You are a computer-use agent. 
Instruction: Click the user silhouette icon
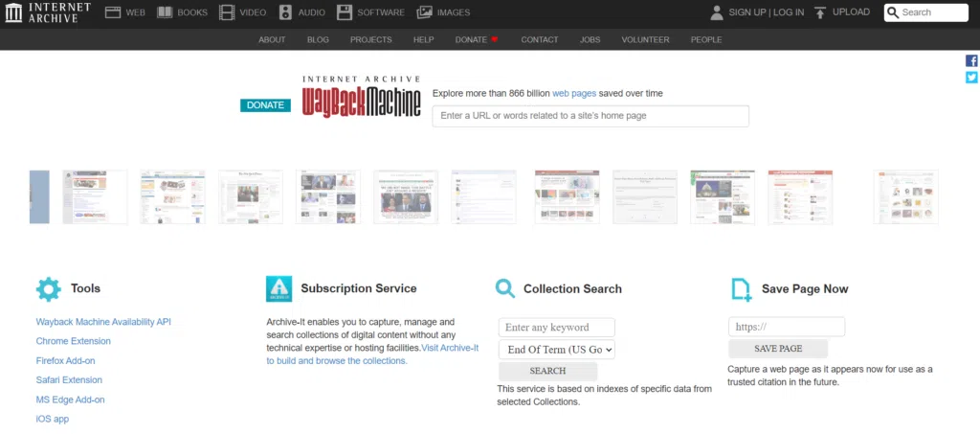[717, 12]
